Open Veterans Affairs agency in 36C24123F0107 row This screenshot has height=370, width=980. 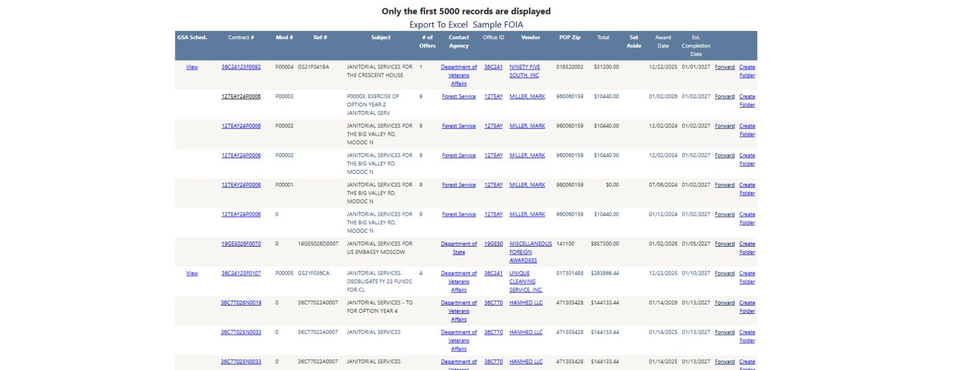pyautogui.click(x=459, y=281)
